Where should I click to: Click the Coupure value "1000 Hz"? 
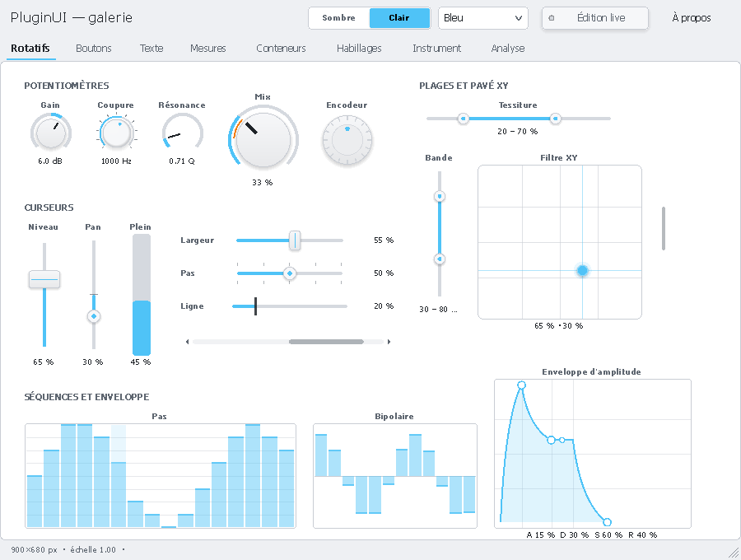pos(116,161)
